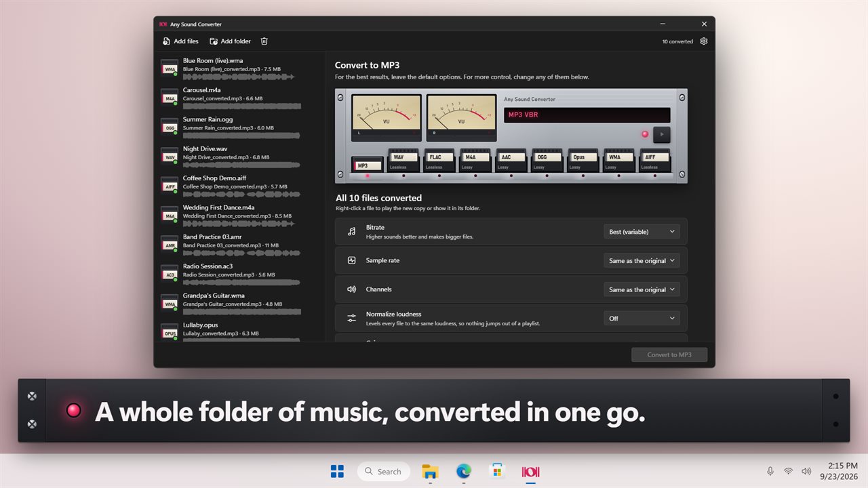Viewport: 868px width, 488px height.
Task: Click the Summer Rain waveform preview
Action: tap(241, 136)
